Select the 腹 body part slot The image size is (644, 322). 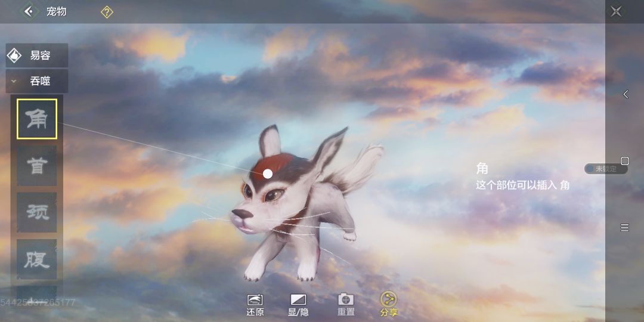(37, 259)
